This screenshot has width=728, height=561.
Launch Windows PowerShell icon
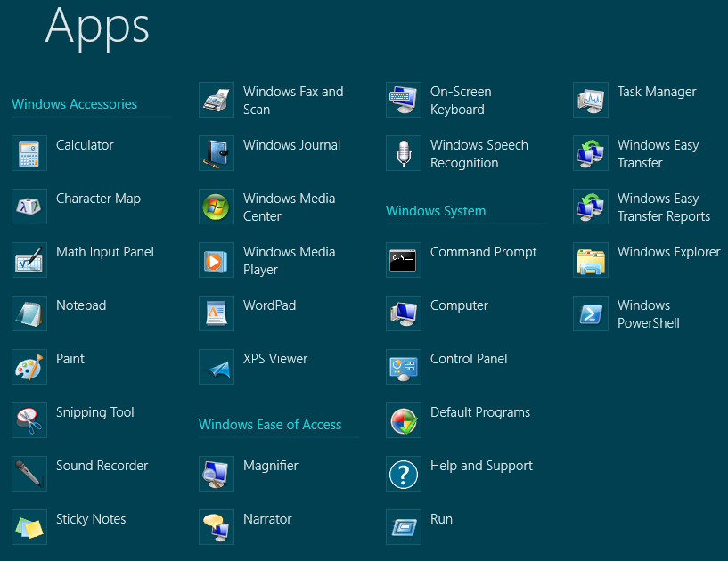pos(591,313)
